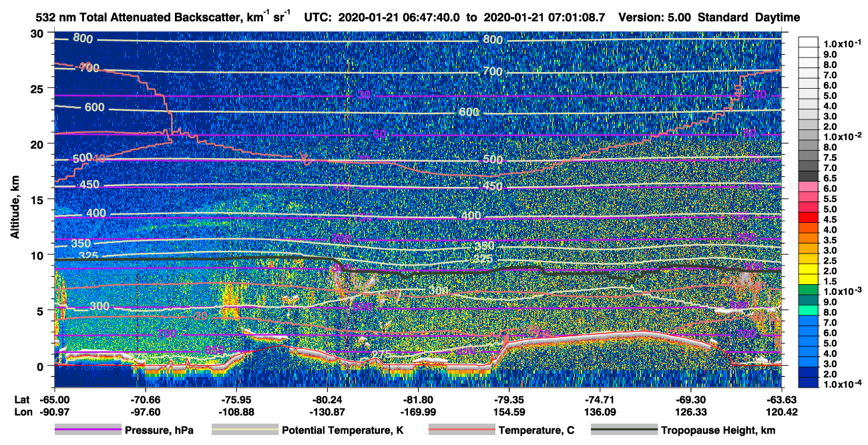Image resolution: width=868 pixels, height=445 pixels.
Task: Click the salmon Temperature legend line swatch
Action: [x=461, y=430]
